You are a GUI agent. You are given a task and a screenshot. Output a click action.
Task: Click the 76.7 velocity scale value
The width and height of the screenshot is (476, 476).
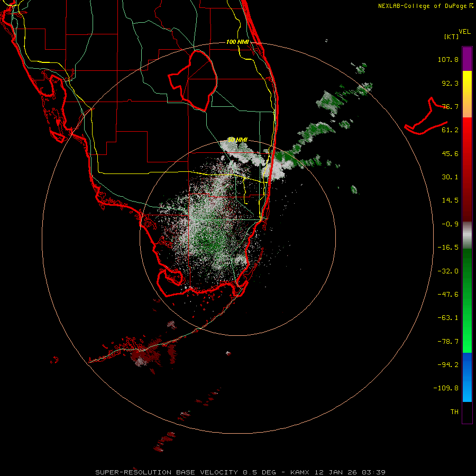coord(450,106)
